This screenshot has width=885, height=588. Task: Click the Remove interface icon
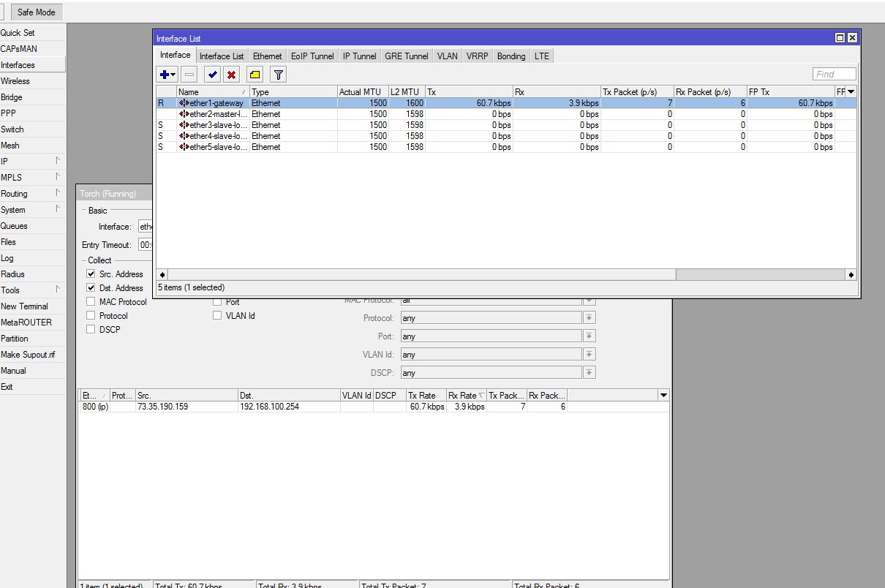189,74
